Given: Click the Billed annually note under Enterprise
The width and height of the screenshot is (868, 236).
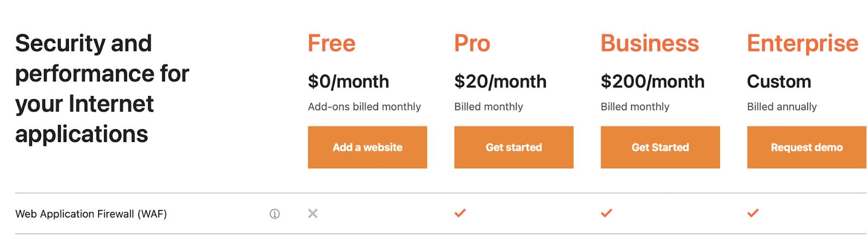Looking at the screenshot, I should 782,107.
